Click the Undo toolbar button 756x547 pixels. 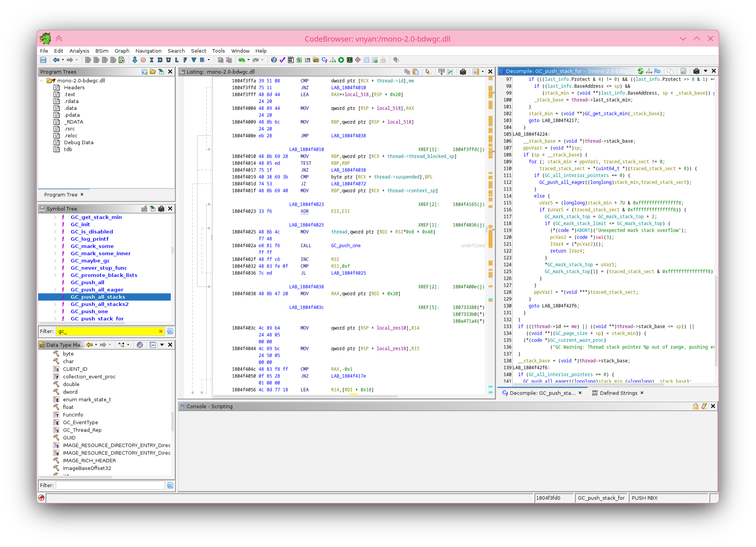coord(241,60)
